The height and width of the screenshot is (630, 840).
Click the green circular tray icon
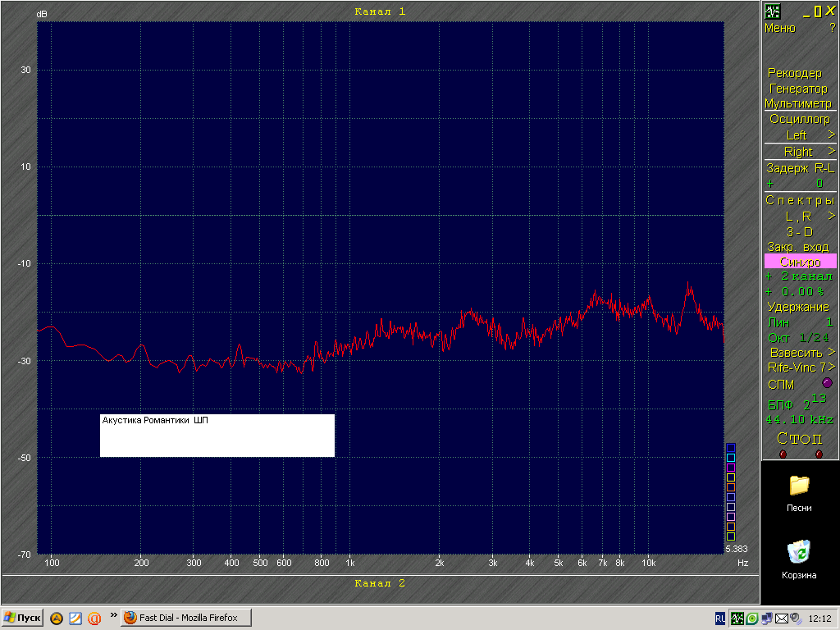752,619
